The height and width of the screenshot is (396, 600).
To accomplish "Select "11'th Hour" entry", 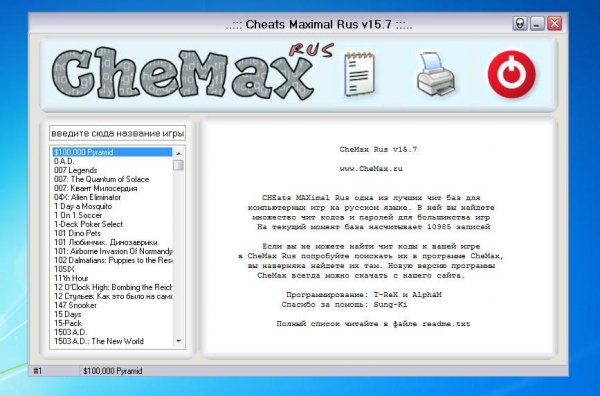I will [x=112, y=278].
